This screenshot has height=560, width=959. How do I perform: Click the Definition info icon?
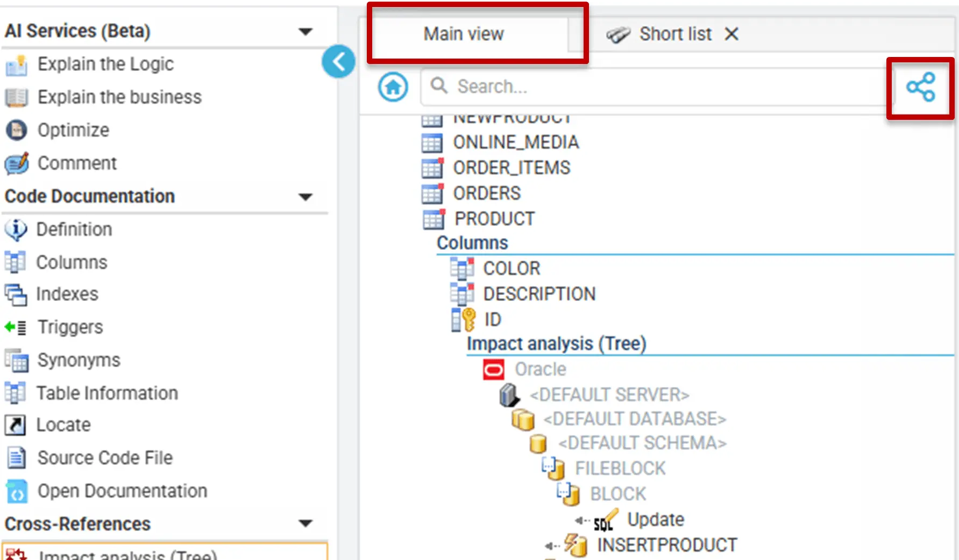click(x=16, y=229)
